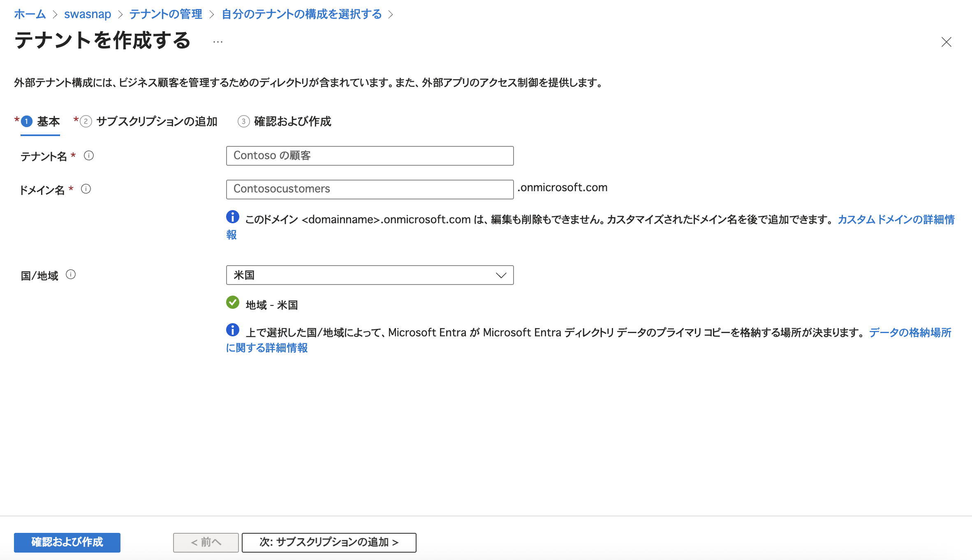Open the 確認および作成 tab
Viewport: 972px width, 560px height.
coord(292,121)
